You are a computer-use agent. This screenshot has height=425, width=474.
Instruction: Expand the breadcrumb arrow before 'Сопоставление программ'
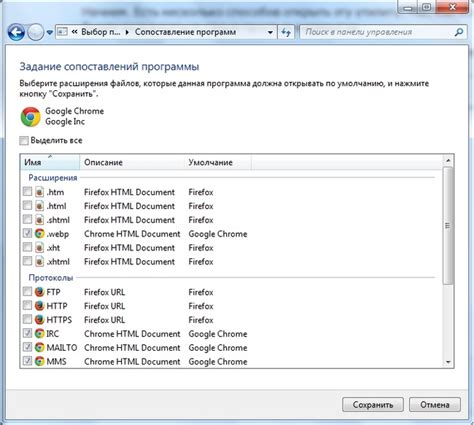pos(127,32)
